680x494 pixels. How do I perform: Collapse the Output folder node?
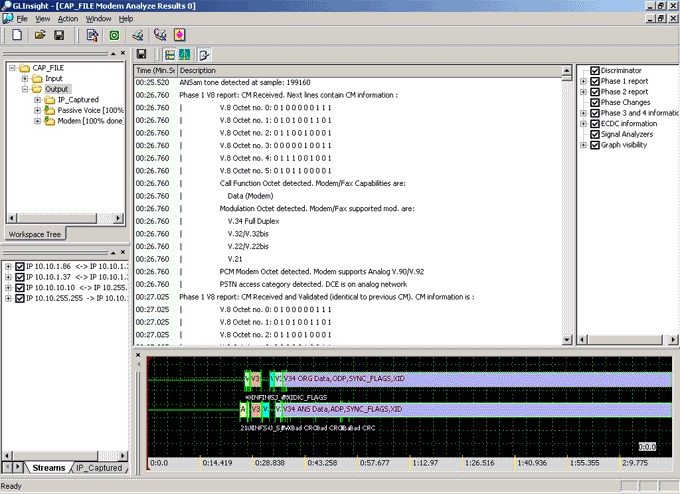coord(25,89)
